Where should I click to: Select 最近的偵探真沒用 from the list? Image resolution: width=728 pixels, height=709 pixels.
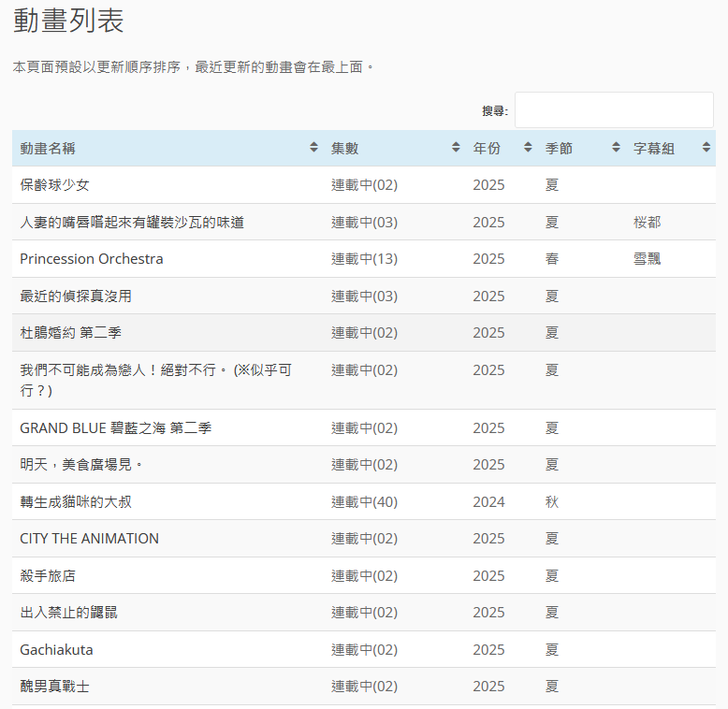(x=76, y=297)
